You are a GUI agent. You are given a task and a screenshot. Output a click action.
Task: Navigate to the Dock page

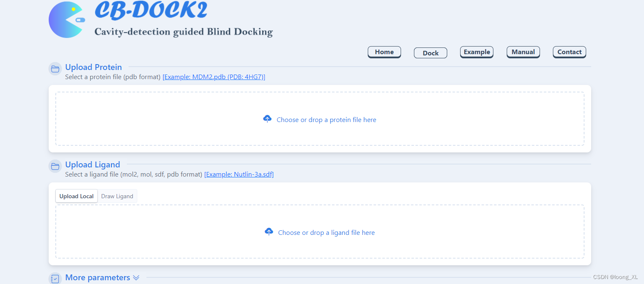coord(430,52)
